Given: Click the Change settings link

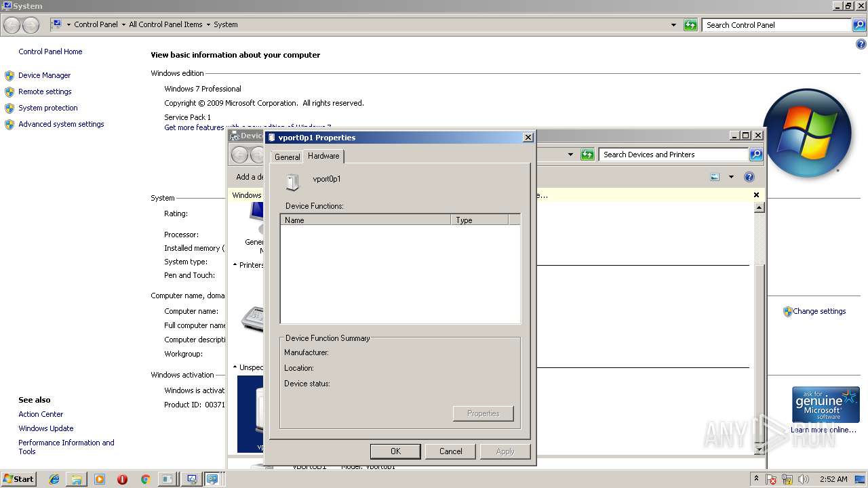Looking at the screenshot, I should [x=819, y=311].
